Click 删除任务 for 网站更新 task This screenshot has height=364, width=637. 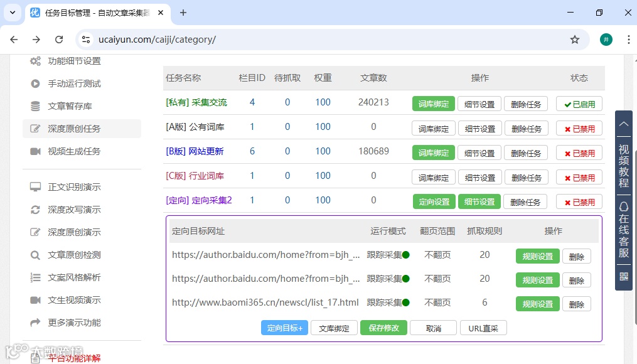[x=526, y=153]
